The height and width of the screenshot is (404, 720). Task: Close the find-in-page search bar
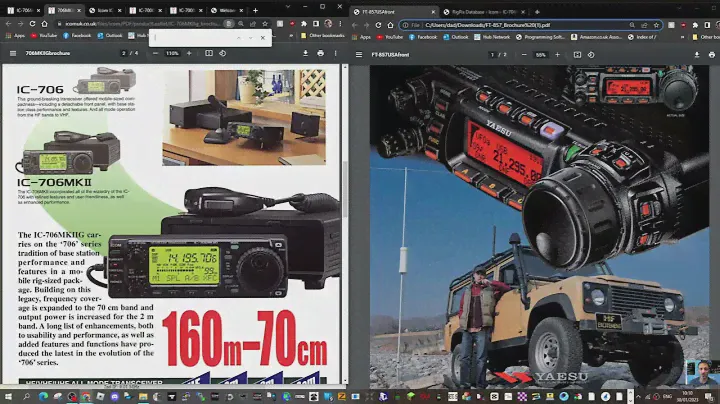coord(263,38)
